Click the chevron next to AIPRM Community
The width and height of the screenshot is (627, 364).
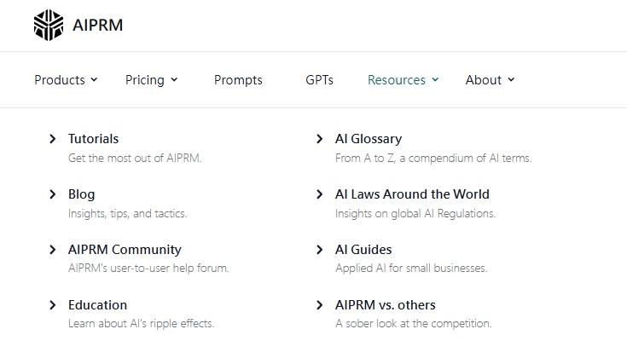point(52,250)
